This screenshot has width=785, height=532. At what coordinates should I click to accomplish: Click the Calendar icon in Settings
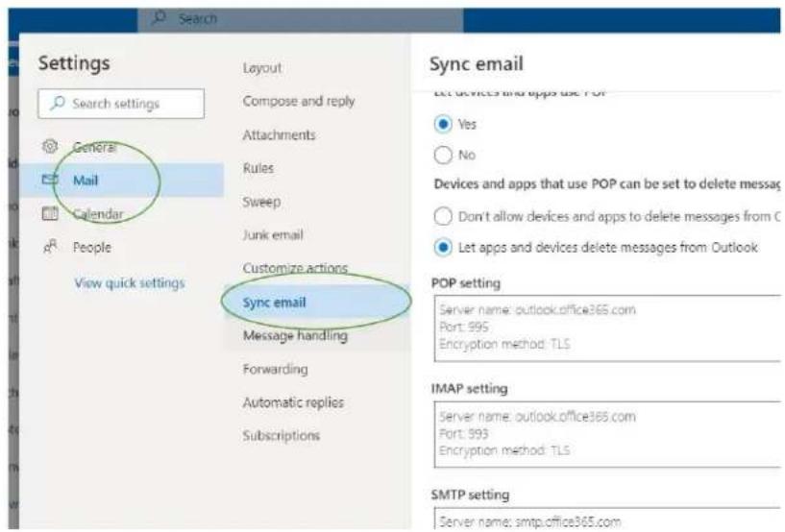(x=50, y=213)
